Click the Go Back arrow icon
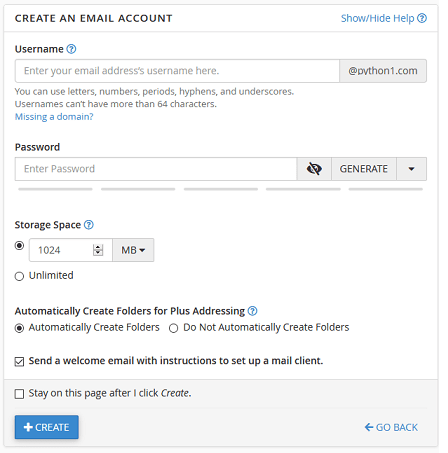 [369, 427]
